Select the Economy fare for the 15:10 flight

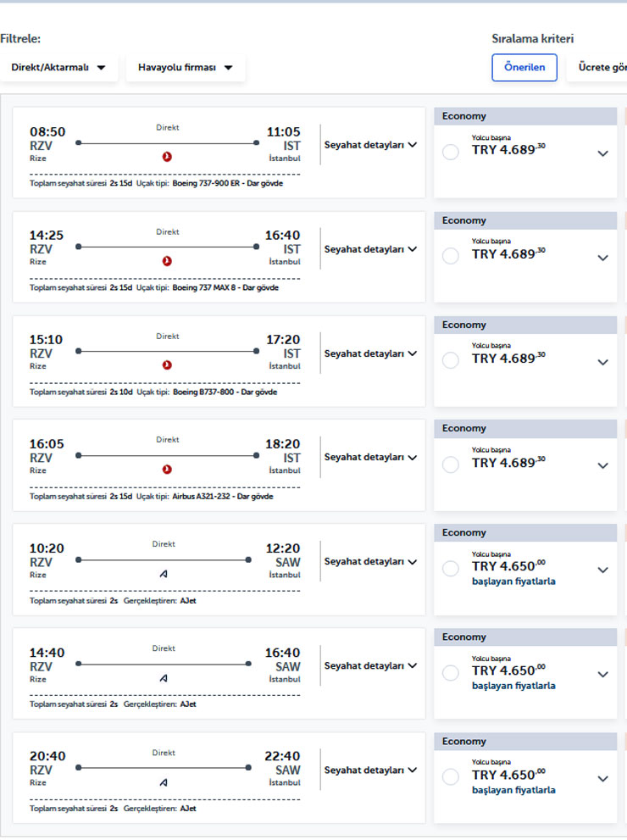pyautogui.click(x=451, y=361)
